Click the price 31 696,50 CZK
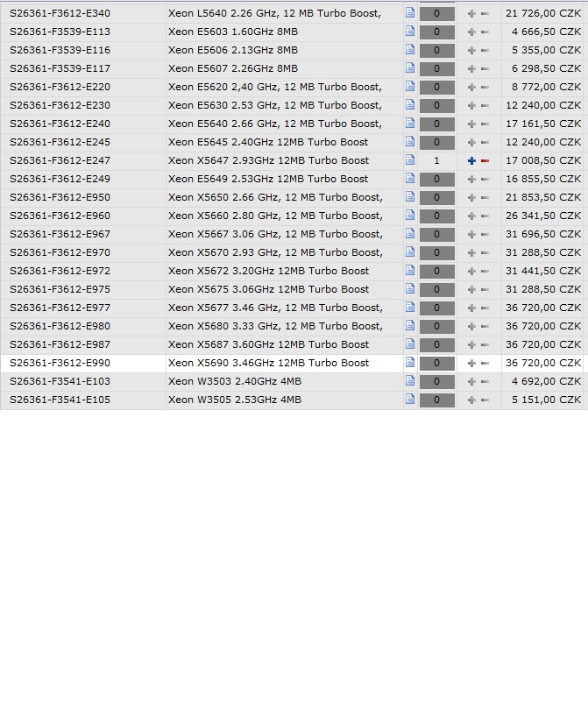 [x=543, y=234]
